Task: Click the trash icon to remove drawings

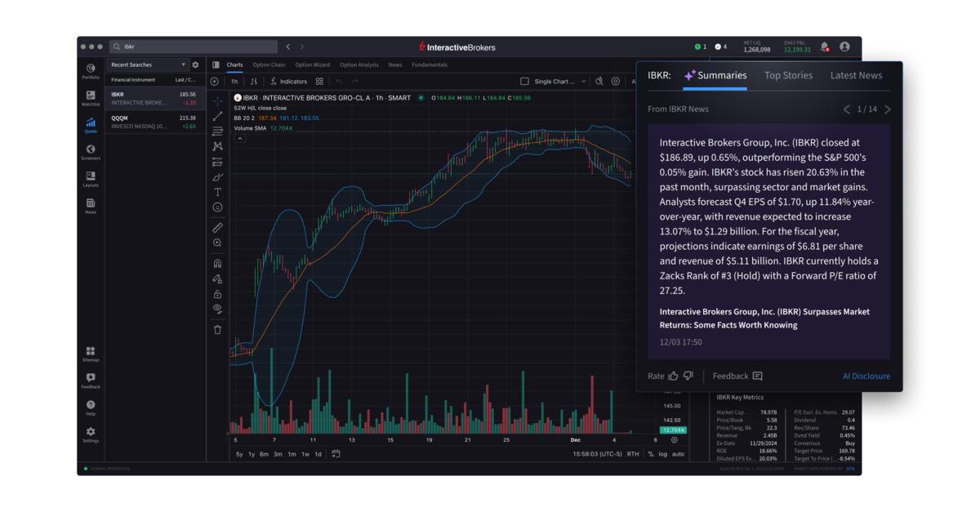Action: (217, 328)
